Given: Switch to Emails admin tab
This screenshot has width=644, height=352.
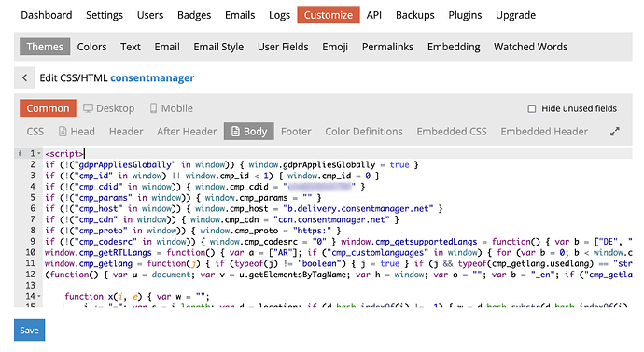Looking at the screenshot, I should [240, 15].
